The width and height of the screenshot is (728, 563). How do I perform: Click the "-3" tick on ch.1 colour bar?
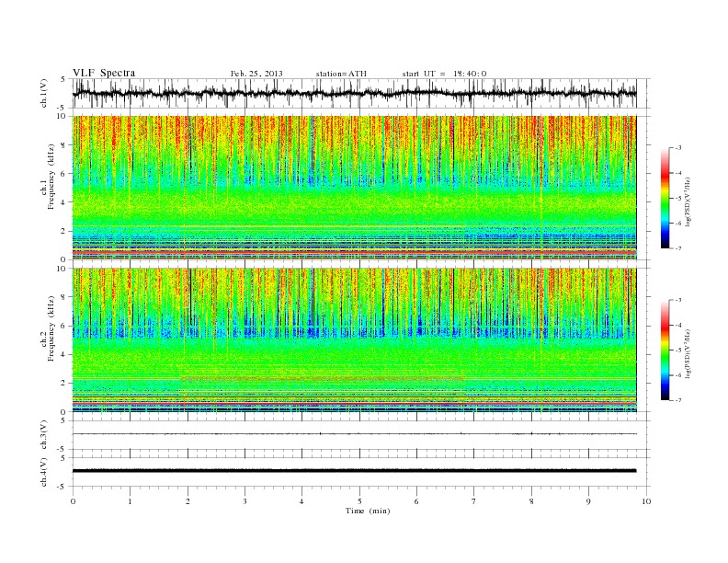pos(678,148)
